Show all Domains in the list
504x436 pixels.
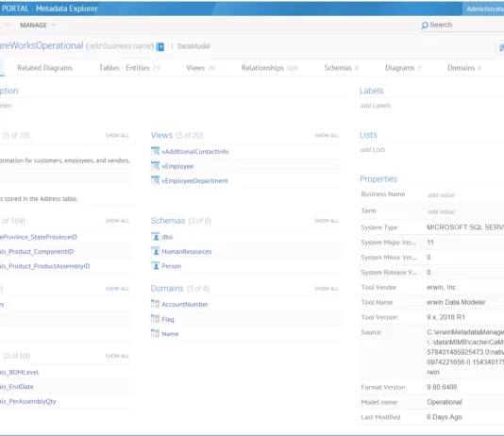point(327,289)
